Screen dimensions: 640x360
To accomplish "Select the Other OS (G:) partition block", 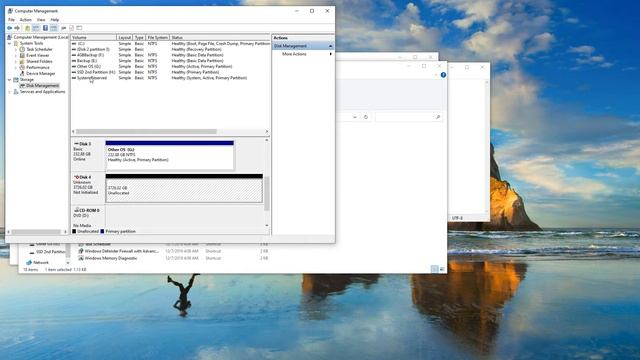I will coord(169,156).
